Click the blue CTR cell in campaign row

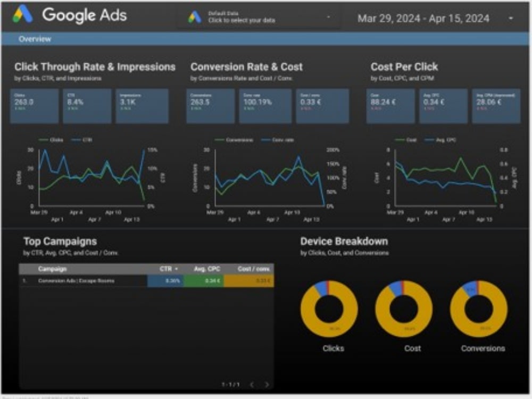[x=165, y=280]
